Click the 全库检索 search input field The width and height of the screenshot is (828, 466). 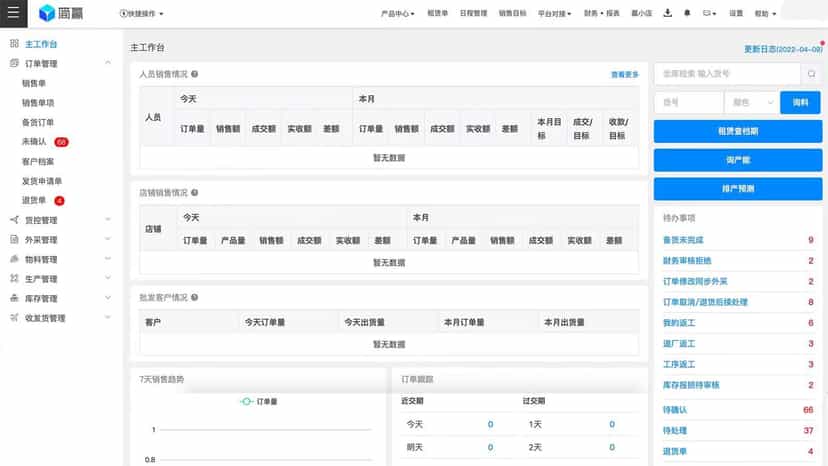[x=728, y=74]
